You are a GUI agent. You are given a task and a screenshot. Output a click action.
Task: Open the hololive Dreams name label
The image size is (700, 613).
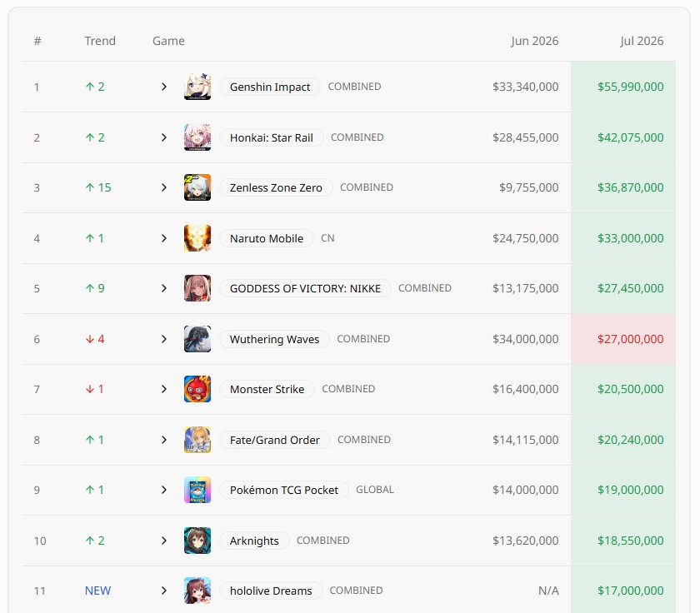(271, 591)
